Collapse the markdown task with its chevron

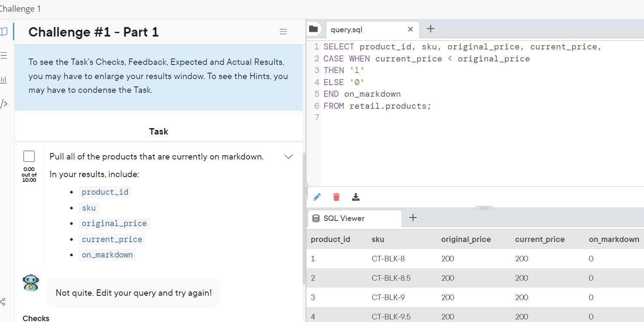coord(288,156)
